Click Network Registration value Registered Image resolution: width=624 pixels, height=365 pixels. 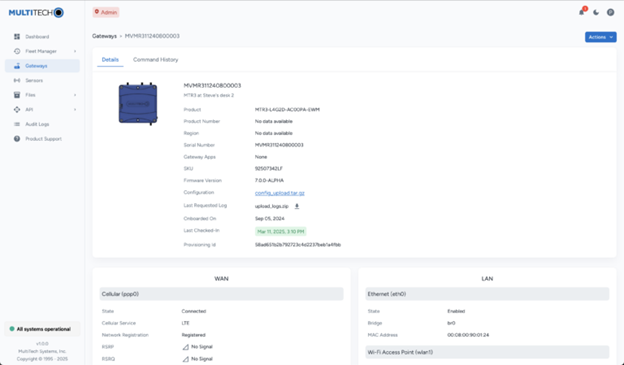pyautogui.click(x=193, y=335)
